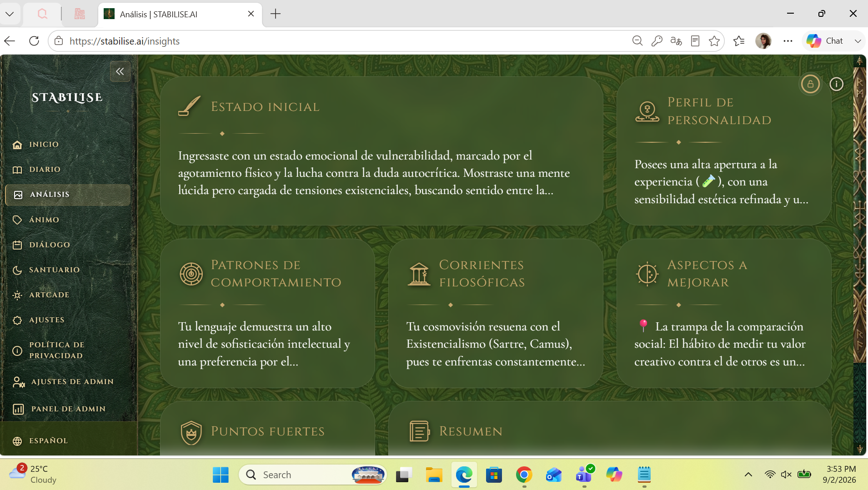Toggle the Copilot Chat pane
868x490 pixels.
[826, 41]
